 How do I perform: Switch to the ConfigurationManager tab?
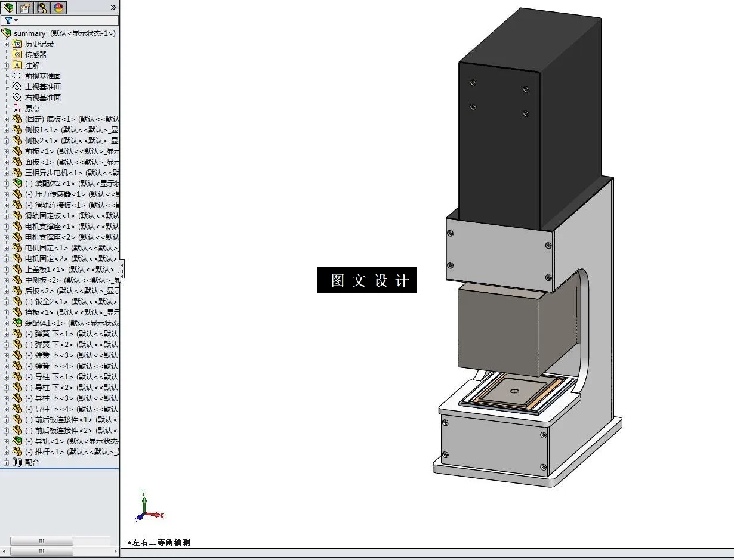[x=42, y=7]
